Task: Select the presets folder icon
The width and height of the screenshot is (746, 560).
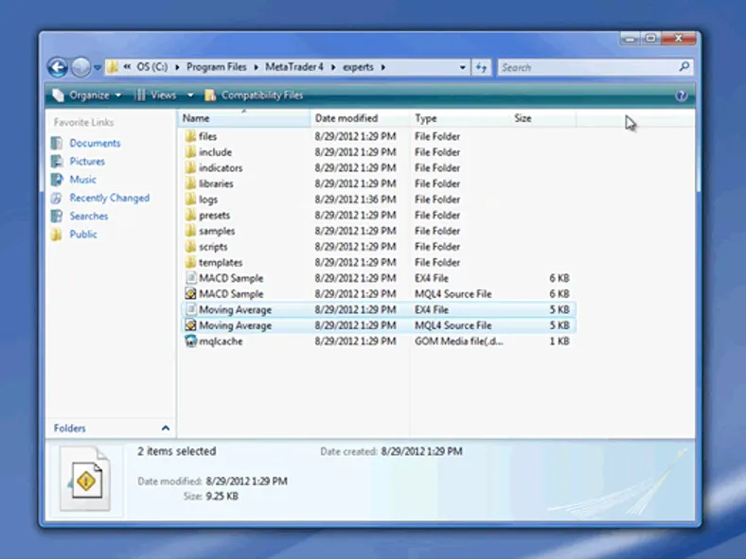Action: coord(190,215)
